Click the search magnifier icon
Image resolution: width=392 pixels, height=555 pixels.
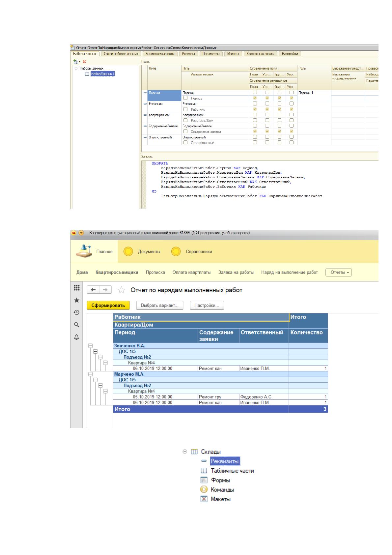(x=76, y=325)
